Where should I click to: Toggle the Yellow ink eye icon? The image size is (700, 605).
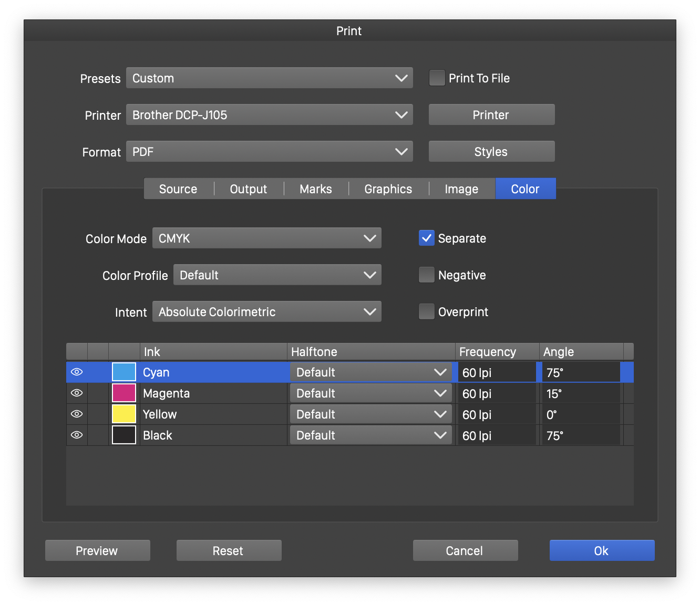pyautogui.click(x=77, y=414)
